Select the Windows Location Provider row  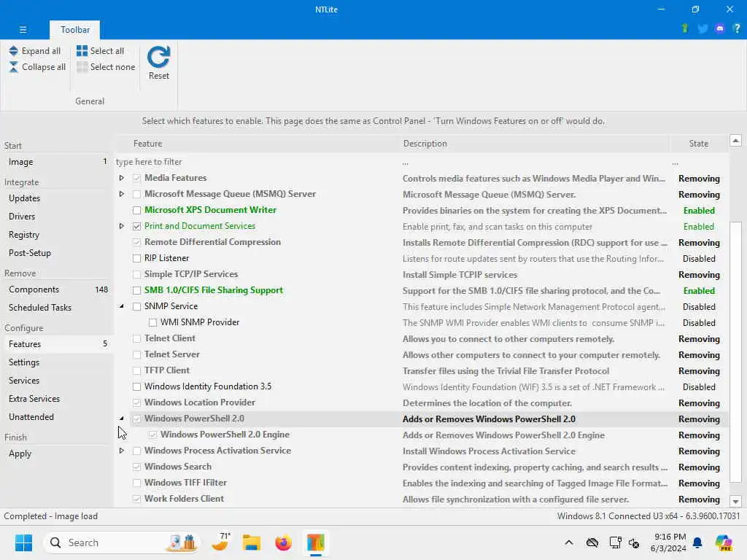pyautogui.click(x=422, y=402)
